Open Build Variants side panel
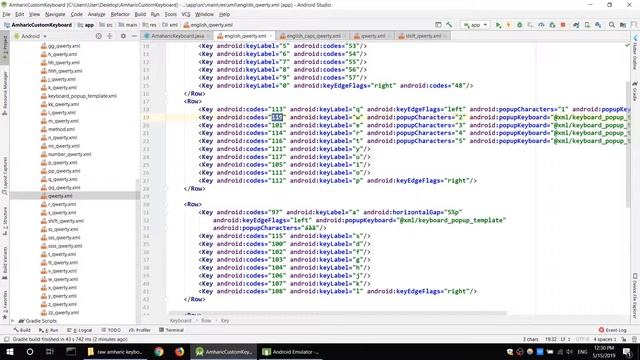The width and height of the screenshot is (640, 360). pyautogui.click(x=5, y=262)
